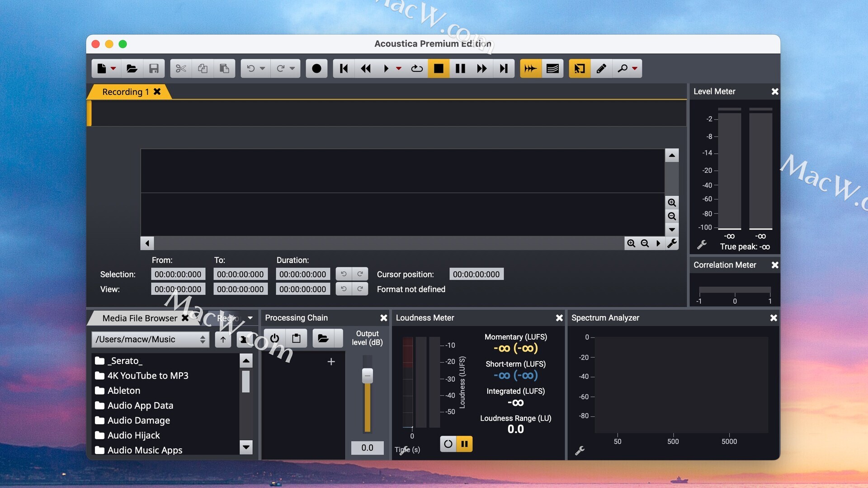Open the /Users/macw/Music path dropdown
Viewport: 868px width, 488px height.
(x=150, y=339)
